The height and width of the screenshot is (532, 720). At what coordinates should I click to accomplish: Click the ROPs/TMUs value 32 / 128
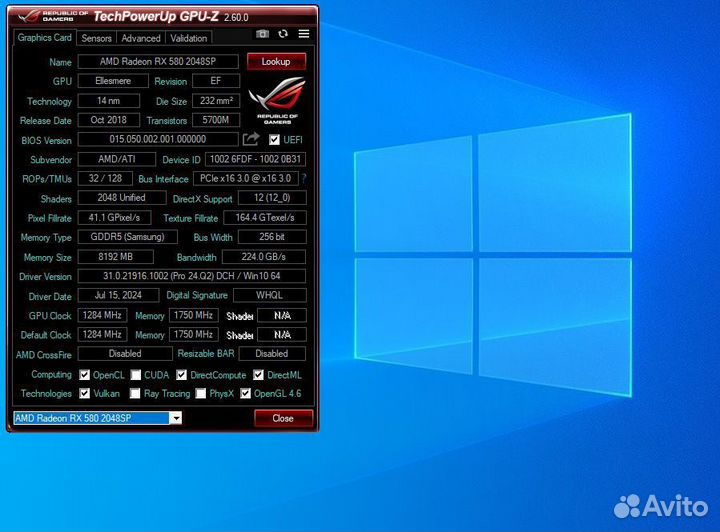[x=105, y=178]
